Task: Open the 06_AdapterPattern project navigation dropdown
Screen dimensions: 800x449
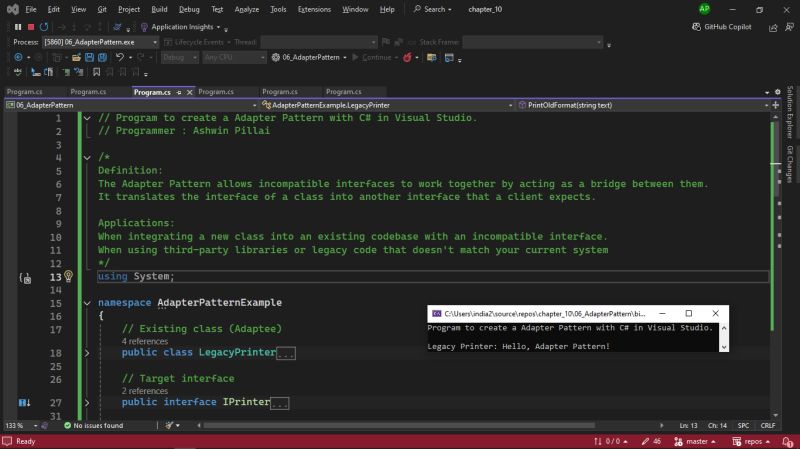Action: pyautogui.click(x=131, y=105)
